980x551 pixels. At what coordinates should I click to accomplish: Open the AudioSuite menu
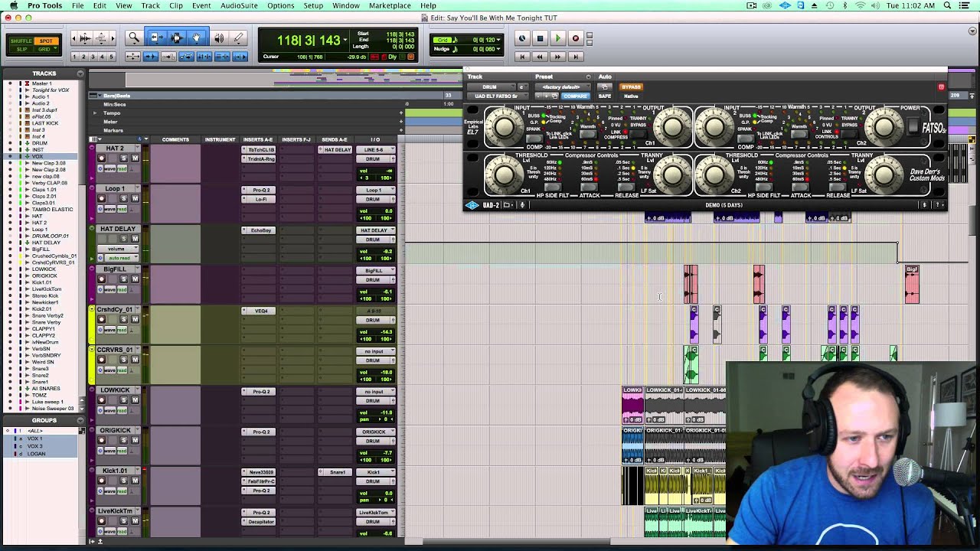click(x=239, y=5)
